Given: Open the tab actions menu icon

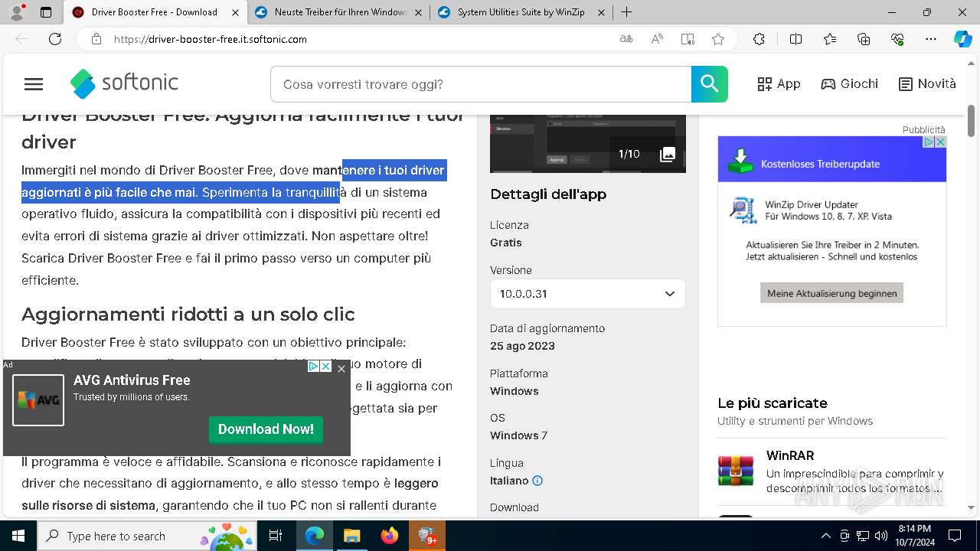Looking at the screenshot, I should (x=46, y=12).
